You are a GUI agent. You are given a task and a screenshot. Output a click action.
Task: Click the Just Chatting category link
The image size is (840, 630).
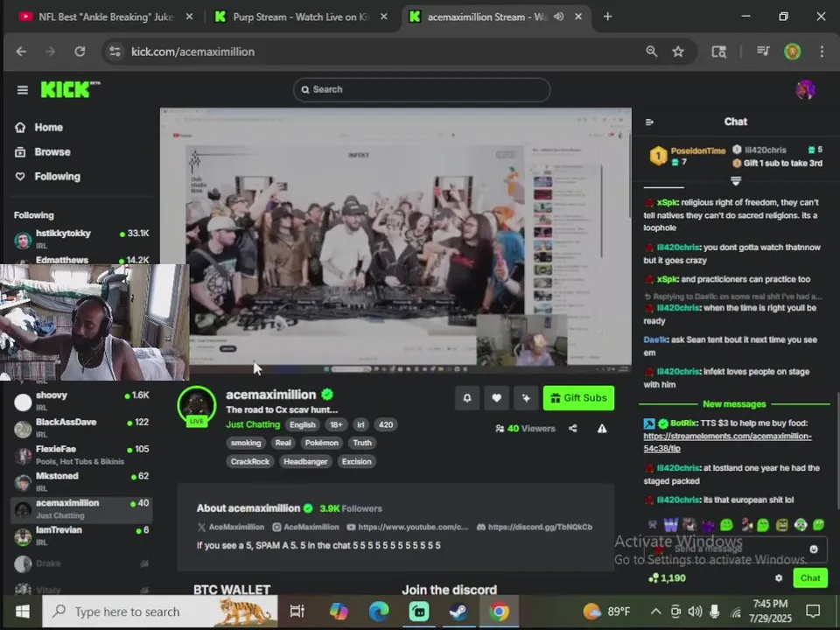coord(253,425)
